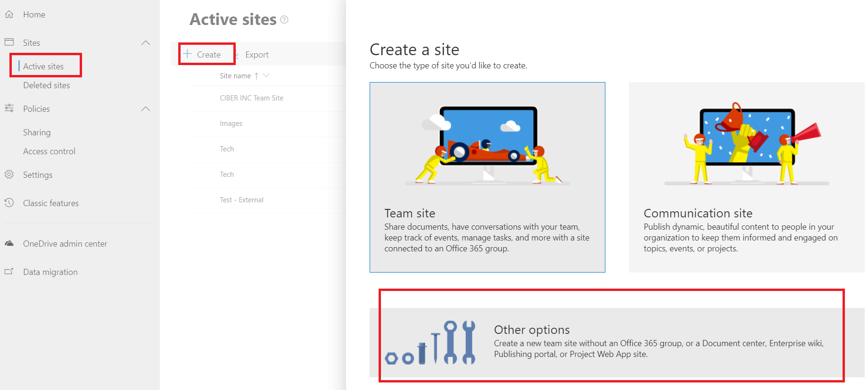Screen dimensions: 868x390
Task: Open the Sharing policies page
Action: coord(37,133)
